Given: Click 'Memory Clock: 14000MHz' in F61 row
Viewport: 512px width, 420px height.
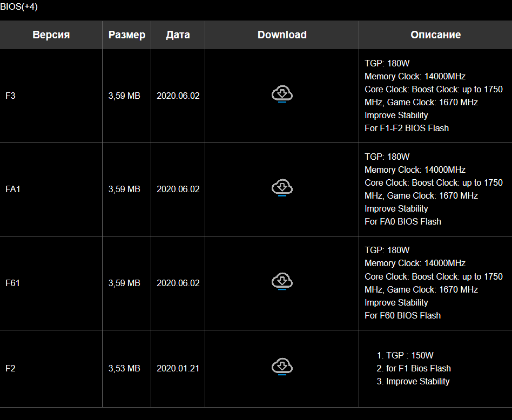Looking at the screenshot, I should pyautogui.click(x=415, y=263).
